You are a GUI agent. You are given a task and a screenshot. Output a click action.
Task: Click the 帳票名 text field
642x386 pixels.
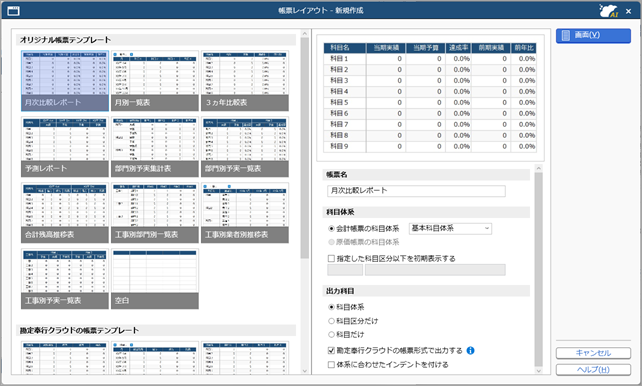(416, 191)
